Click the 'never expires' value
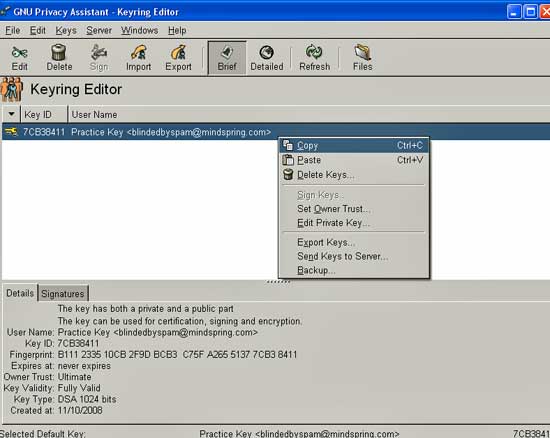Viewport: 550px width, 438px height. tap(84, 366)
